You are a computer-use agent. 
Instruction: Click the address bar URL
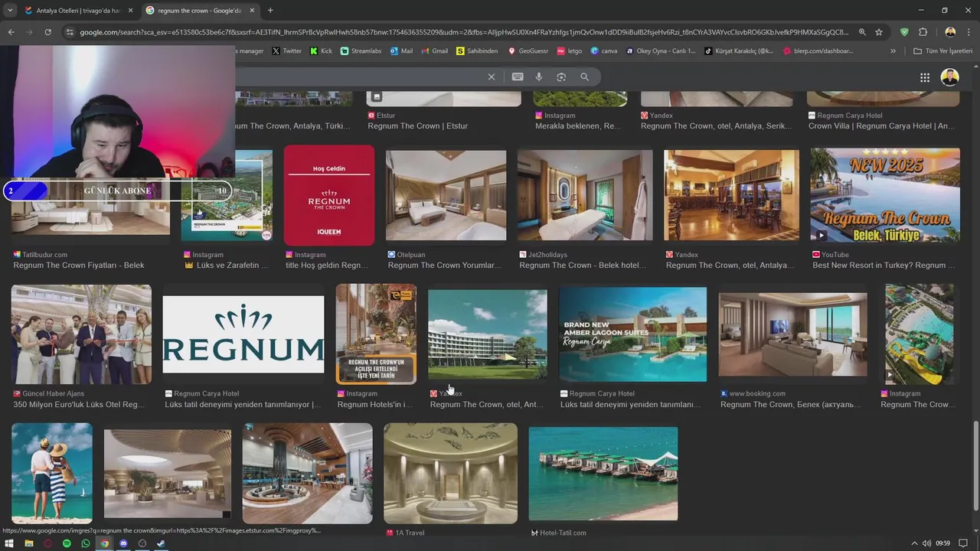click(x=464, y=32)
